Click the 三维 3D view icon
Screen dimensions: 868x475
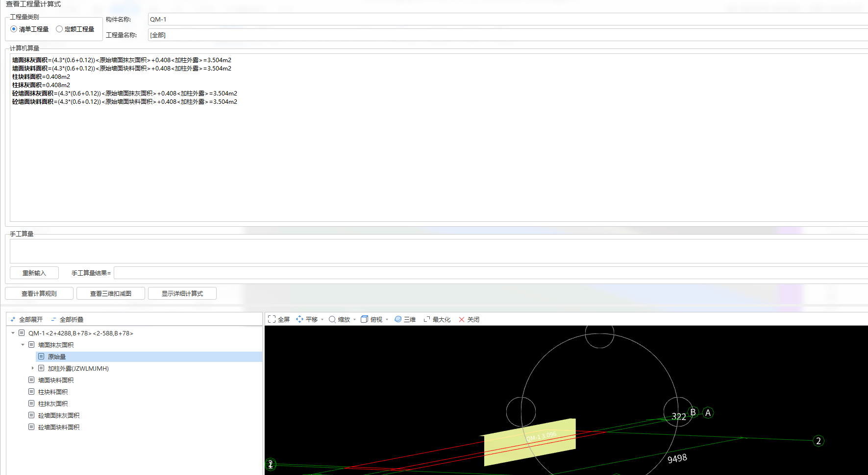[398, 319]
